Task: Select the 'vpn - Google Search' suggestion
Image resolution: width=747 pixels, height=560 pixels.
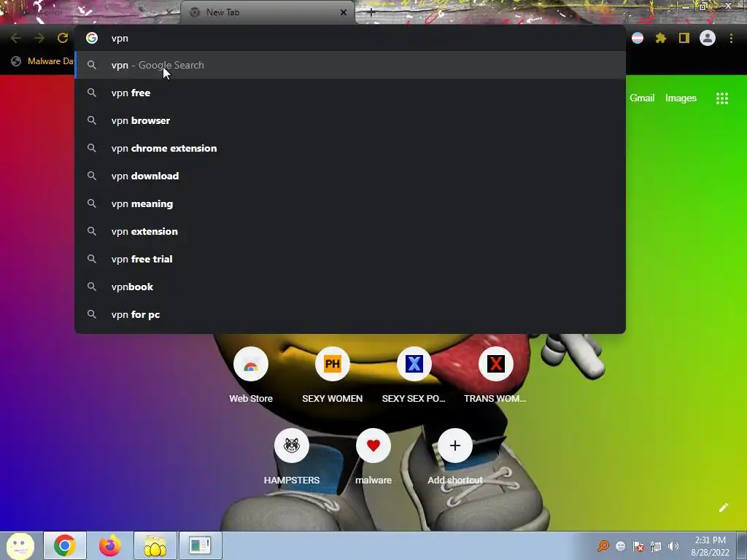Action: click(x=350, y=65)
